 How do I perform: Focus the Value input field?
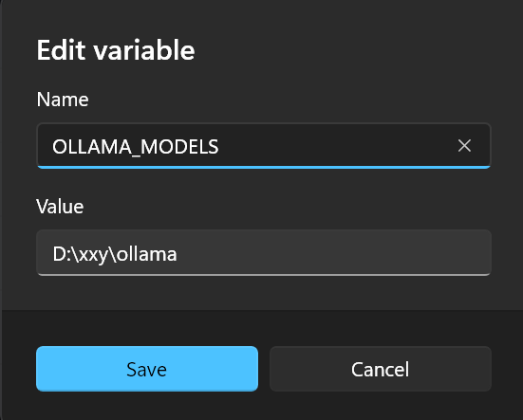264,253
